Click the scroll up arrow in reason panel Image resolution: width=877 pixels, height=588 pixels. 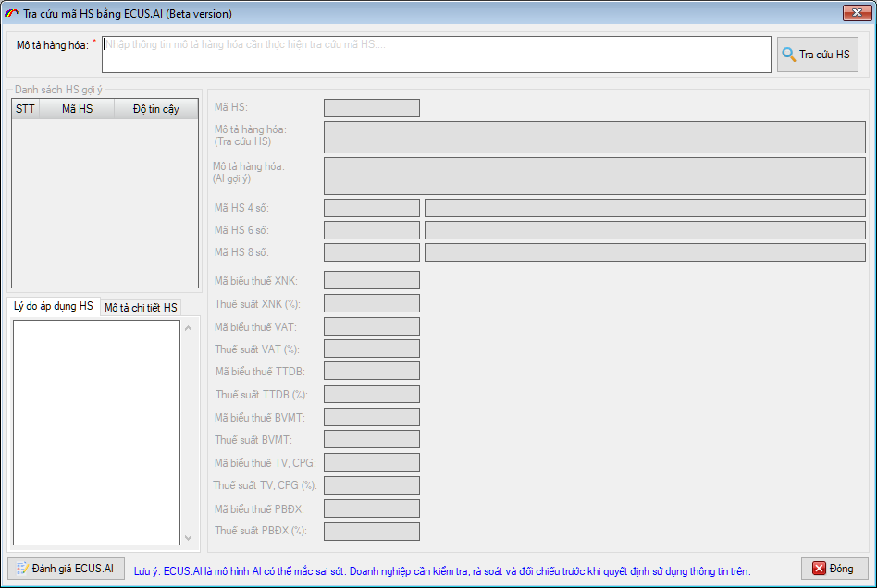(x=190, y=327)
